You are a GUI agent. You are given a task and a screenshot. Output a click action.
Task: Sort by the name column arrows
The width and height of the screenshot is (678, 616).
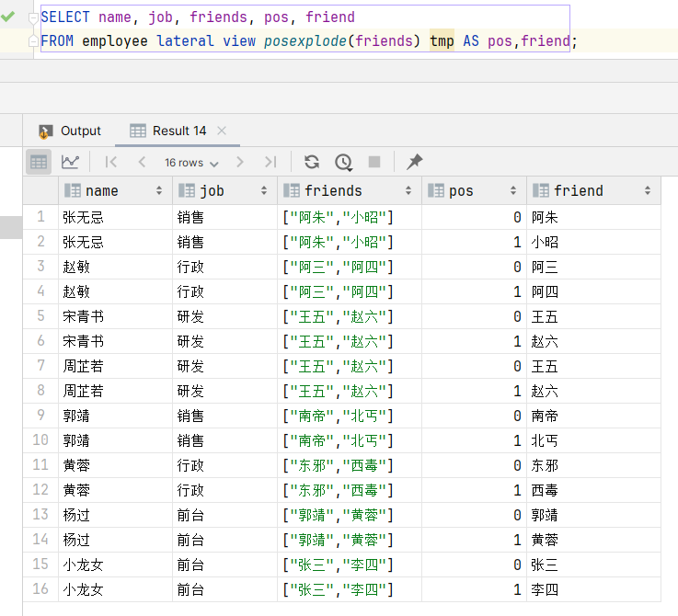coord(159,190)
